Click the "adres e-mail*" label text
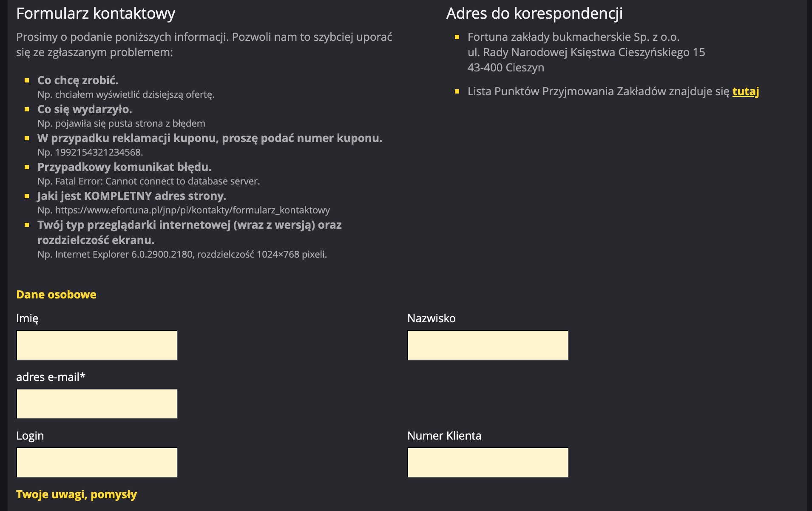812x511 pixels. (x=51, y=377)
